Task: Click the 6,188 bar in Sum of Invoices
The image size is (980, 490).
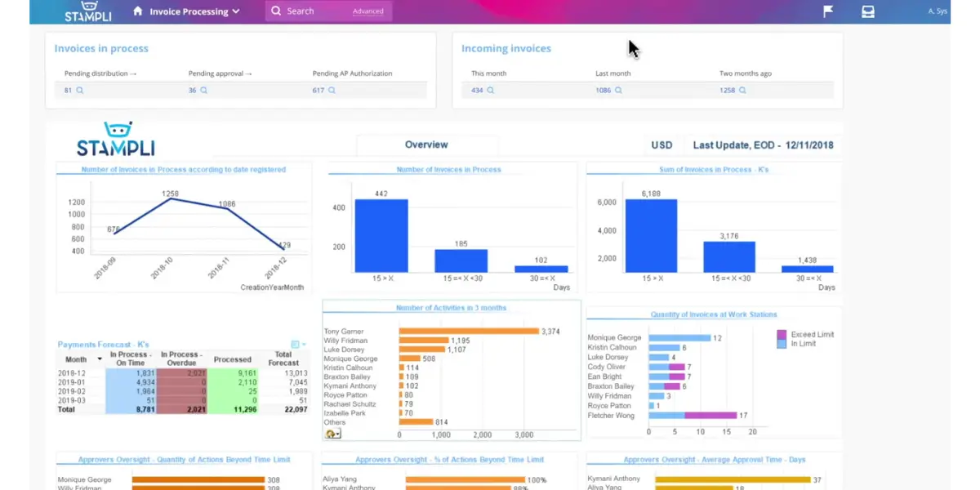Action: pyautogui.click(x=651, y=235)
